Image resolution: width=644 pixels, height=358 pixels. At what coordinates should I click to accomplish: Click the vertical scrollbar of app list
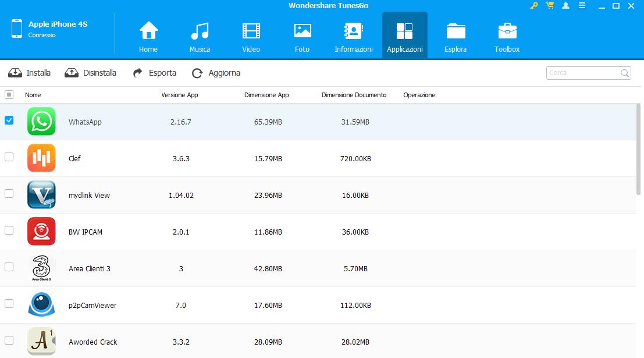click(639, 151)
